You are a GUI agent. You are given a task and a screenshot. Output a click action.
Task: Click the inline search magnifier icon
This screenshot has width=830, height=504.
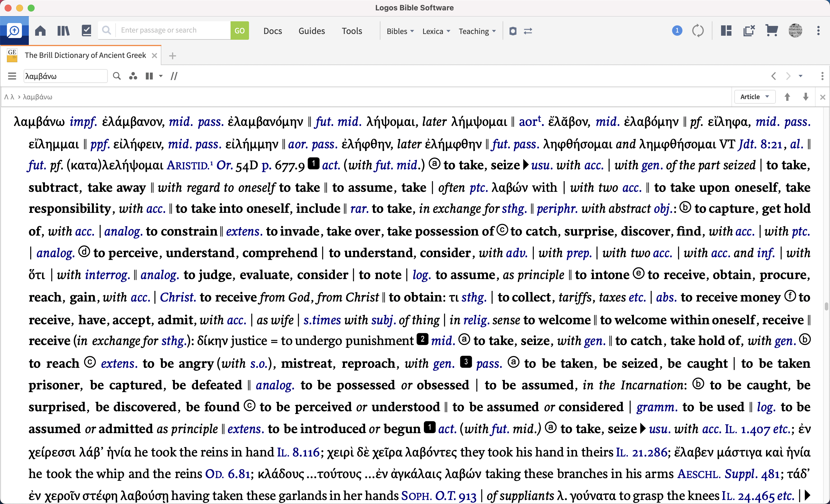coord(116,76)
